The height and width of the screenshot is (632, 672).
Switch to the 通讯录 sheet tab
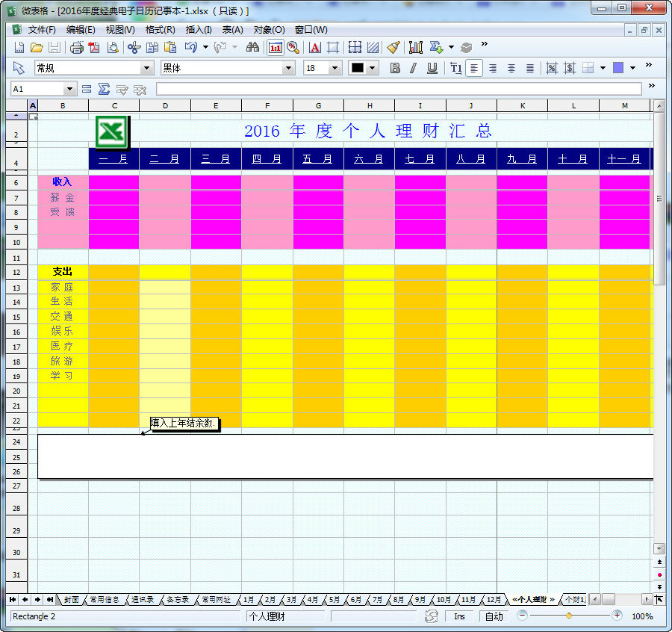click(143, 599)
